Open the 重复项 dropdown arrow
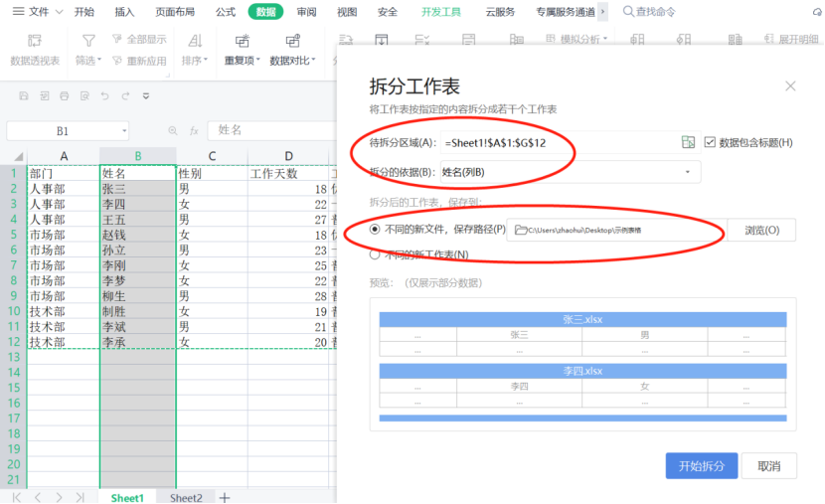 (258, 60)
